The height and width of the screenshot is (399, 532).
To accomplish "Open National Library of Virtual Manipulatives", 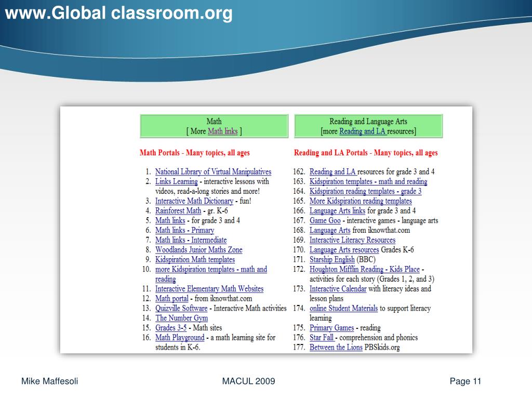I will [x=213, y=171].
